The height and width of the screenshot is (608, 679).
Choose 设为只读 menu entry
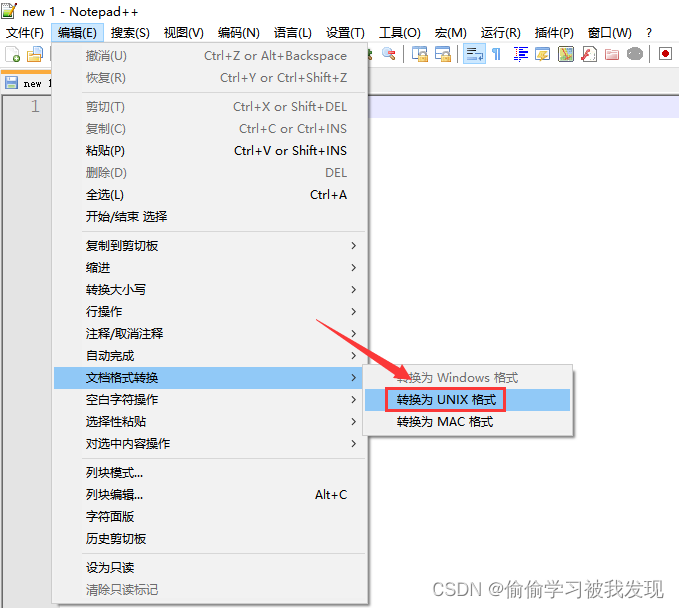tap(210, 568)
